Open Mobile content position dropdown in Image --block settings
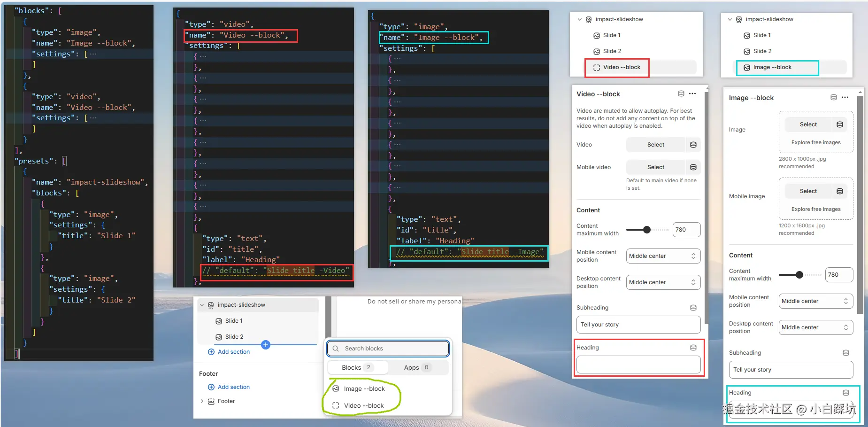 tap(816, 301)
